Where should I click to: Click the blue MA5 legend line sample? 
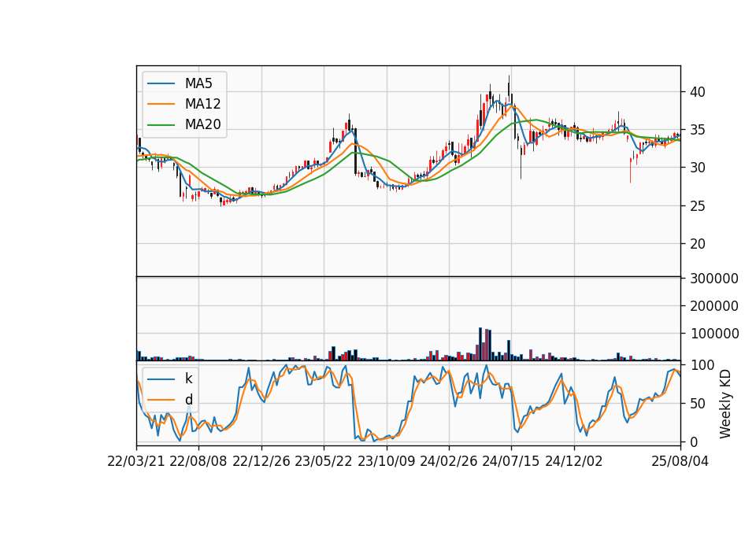[161, 83]
